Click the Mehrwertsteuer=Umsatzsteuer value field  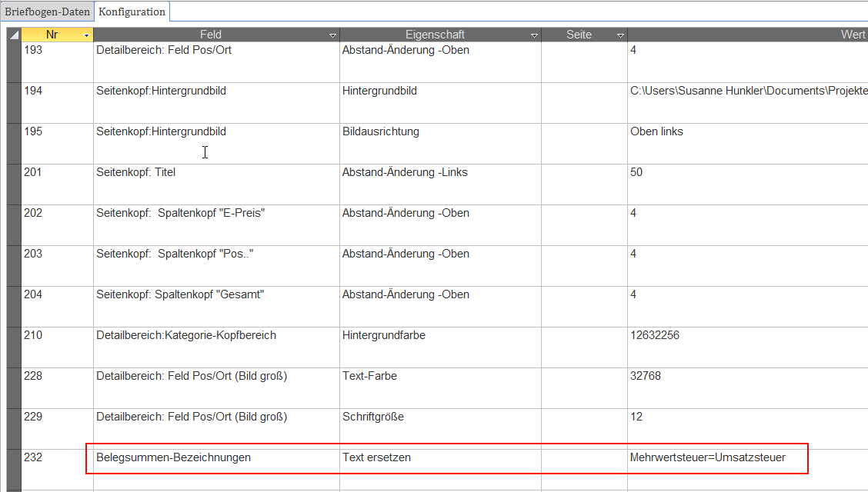[x=708, y=457]
